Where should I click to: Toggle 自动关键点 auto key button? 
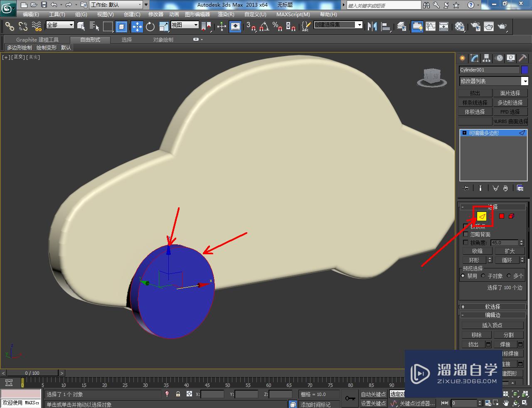click(x=373, y=394)
